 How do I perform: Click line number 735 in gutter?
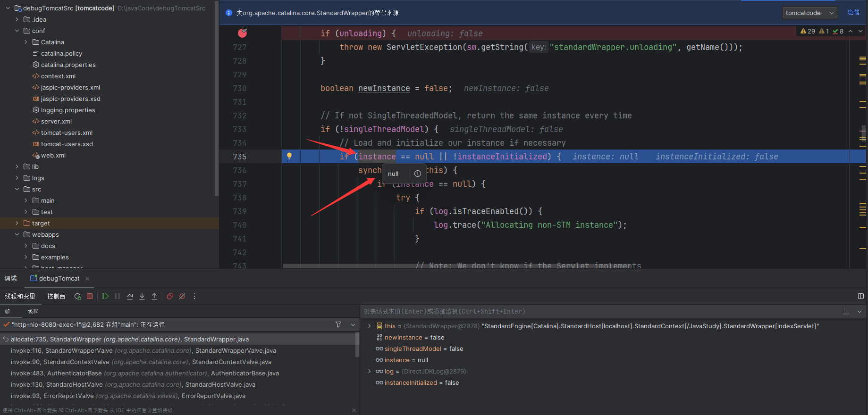(240, 157)
